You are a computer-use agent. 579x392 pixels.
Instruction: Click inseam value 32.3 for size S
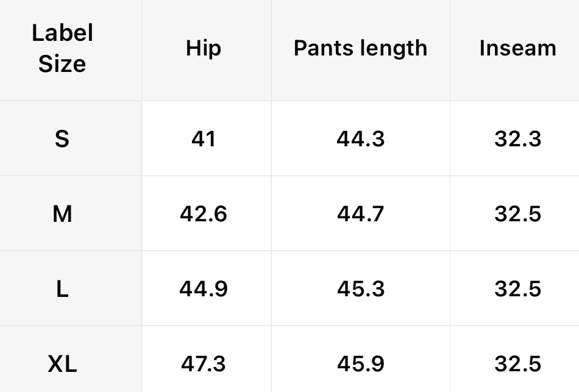[517, 139]
